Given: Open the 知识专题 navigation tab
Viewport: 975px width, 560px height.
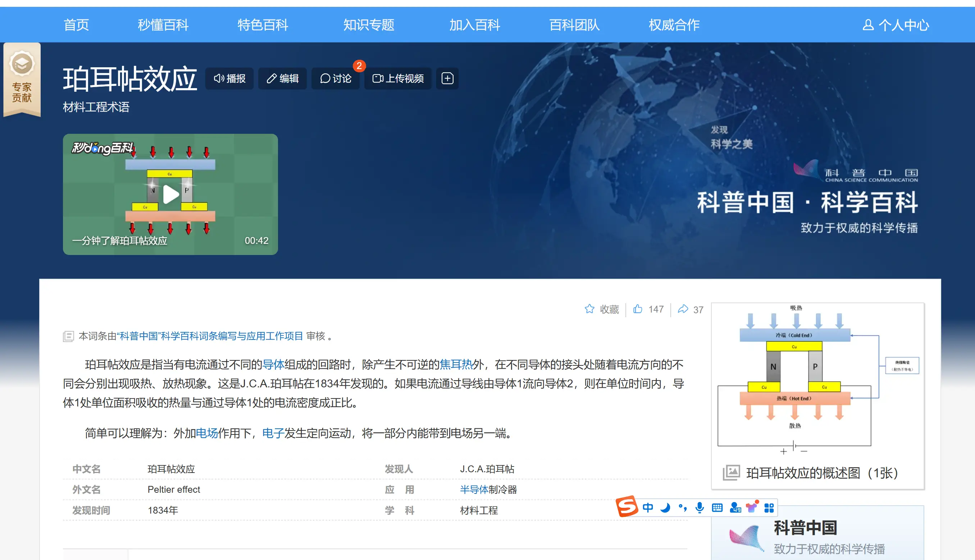Looking at the screenshot, I should (369, 25).
